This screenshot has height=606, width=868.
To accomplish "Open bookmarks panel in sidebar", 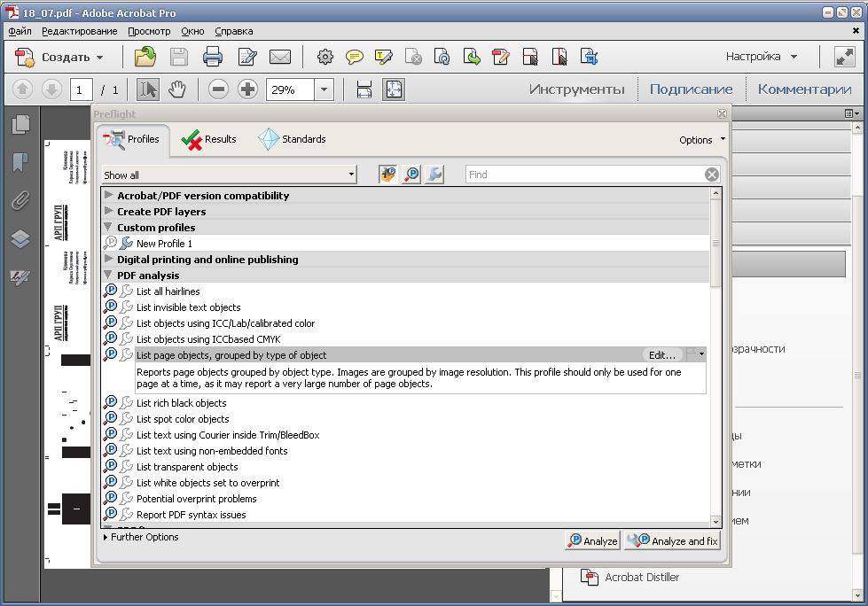I will 20,162.
